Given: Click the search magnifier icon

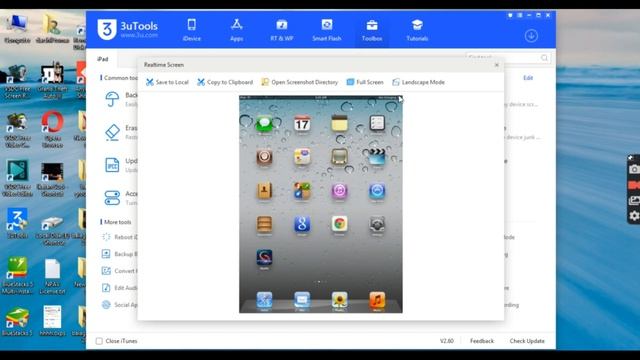Looking at the screenshot, I should click(544, 58).
